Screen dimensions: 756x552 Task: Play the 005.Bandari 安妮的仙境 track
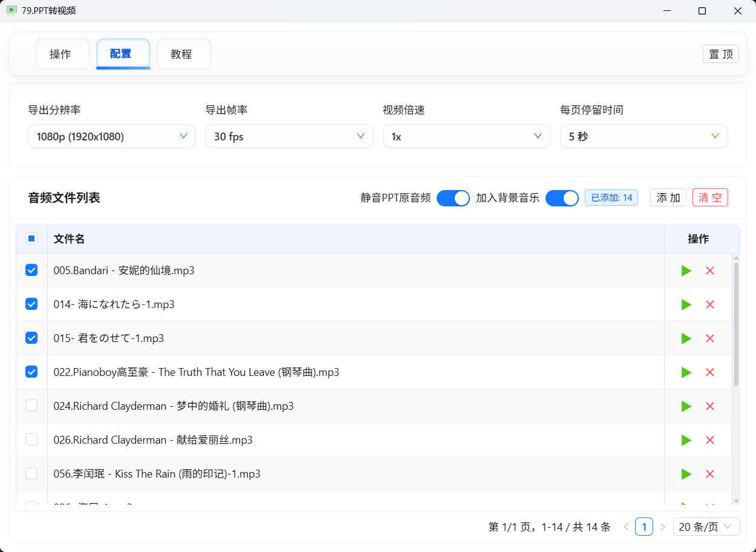[686, 271]
